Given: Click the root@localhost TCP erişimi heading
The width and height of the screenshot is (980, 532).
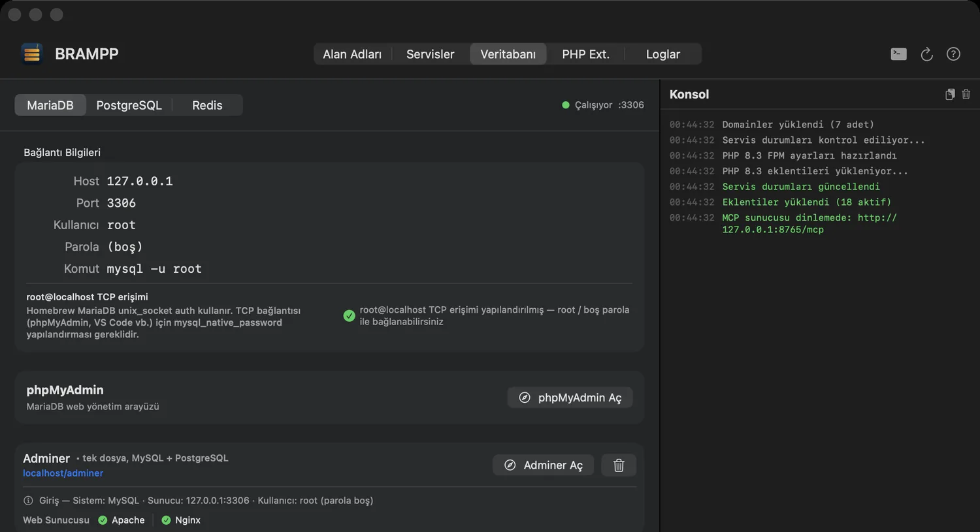Looking at the screenshot, I should (x=87, y=297).
